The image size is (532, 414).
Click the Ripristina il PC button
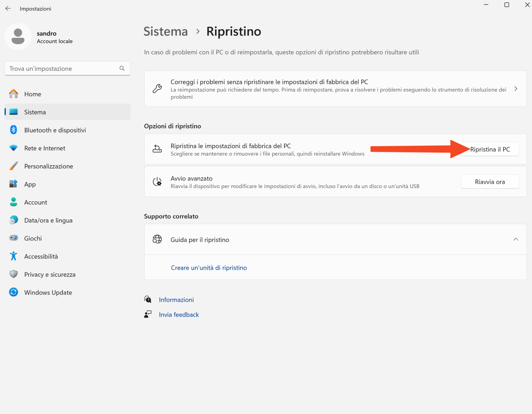click(x=490, y=149)
